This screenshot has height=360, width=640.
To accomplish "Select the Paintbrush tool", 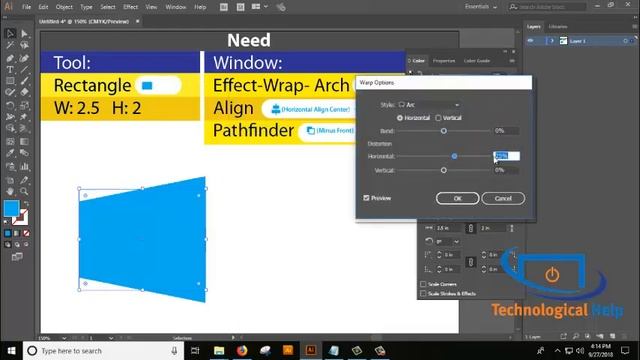I will pyautogui.click(x=24, y=81).
